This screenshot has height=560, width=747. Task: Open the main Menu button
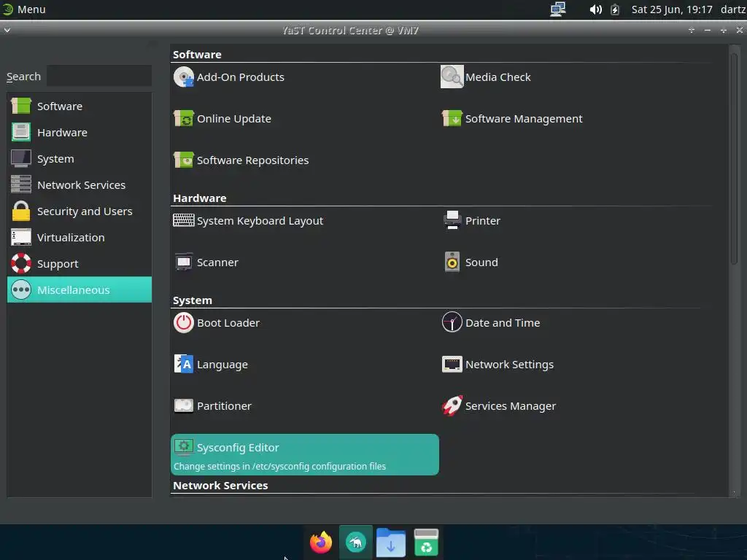[x=24, y=9]
